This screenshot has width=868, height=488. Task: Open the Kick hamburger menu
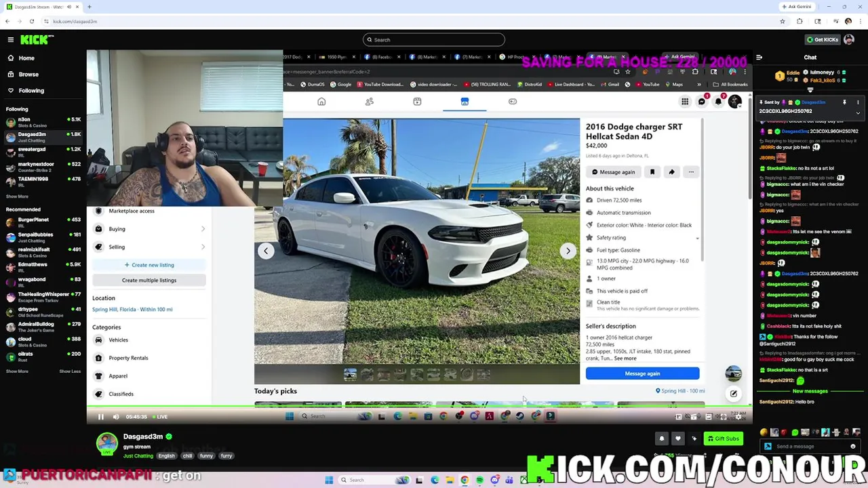11,40
